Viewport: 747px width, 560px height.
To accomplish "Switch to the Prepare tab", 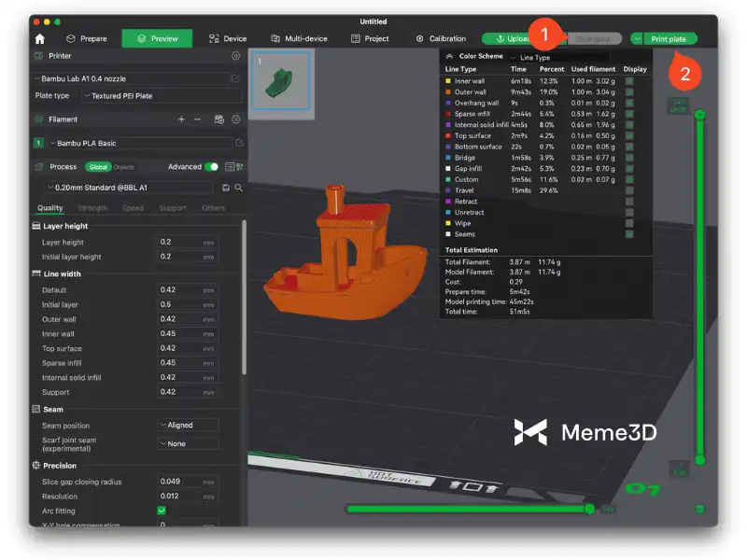I will tap(86, 39).
